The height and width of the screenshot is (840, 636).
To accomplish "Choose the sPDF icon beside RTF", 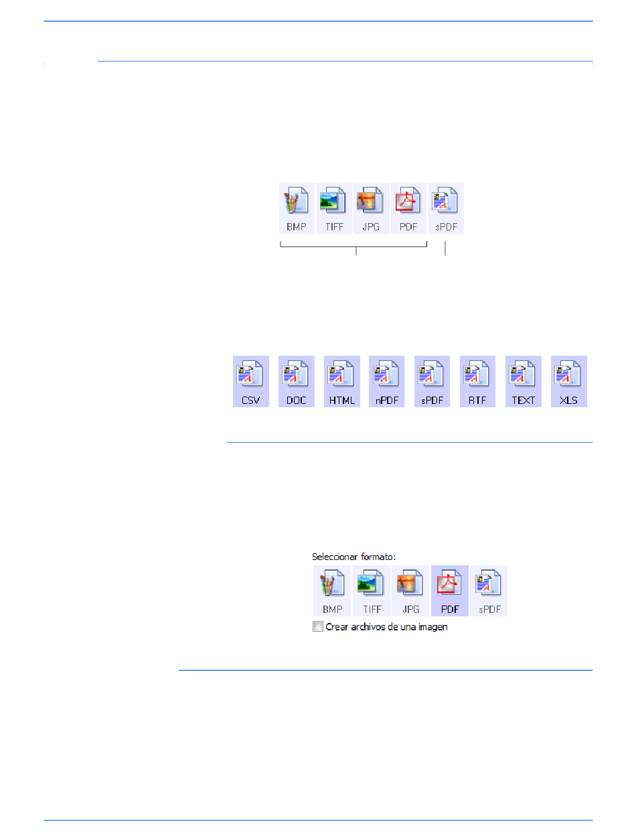I will [432, 381].
